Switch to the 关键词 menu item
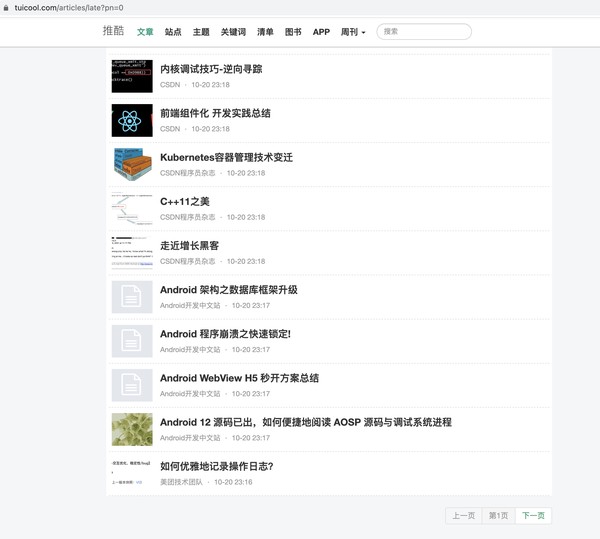Image resolution: width=600 pixels, height=539 pixels. pyautogui.click(x=233, y=32)
